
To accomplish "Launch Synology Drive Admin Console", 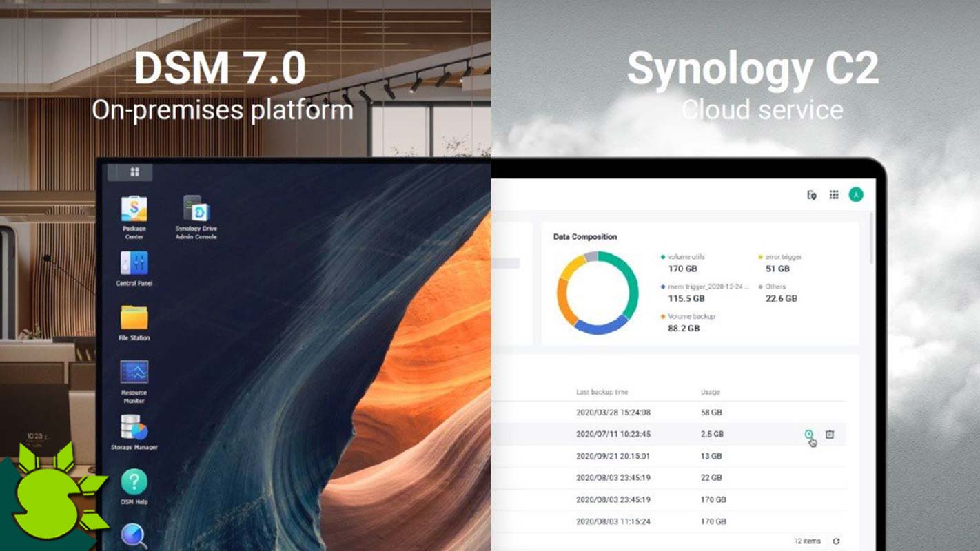I will tap(196, 218).
